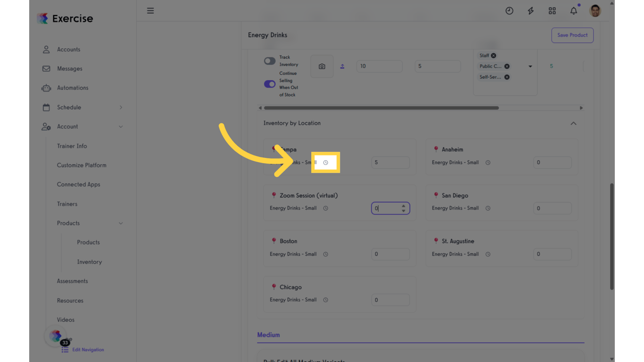Open notifications from the bell icon
Image resolution: width=644 pixels, height=362 pixels.
coord(573,10)
